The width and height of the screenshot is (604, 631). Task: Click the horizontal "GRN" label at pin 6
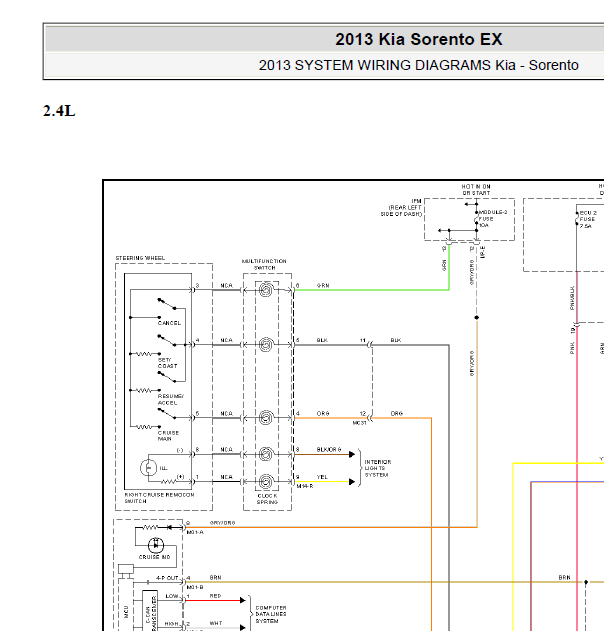coord(323,285)
